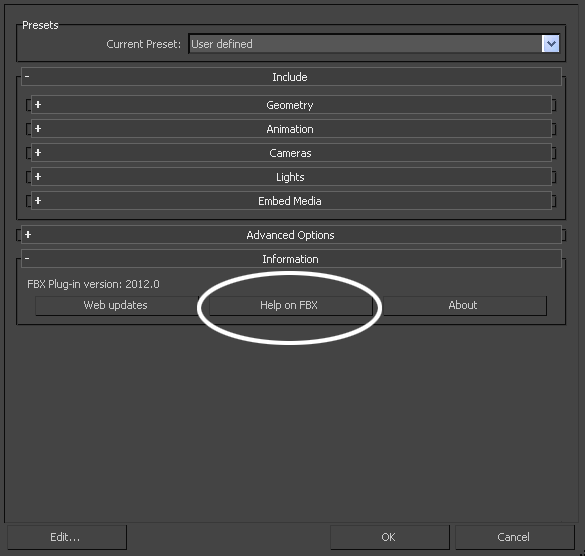Click the Geometry rollout header
This screenshot has width=585, height=556.
click(291, 105)
